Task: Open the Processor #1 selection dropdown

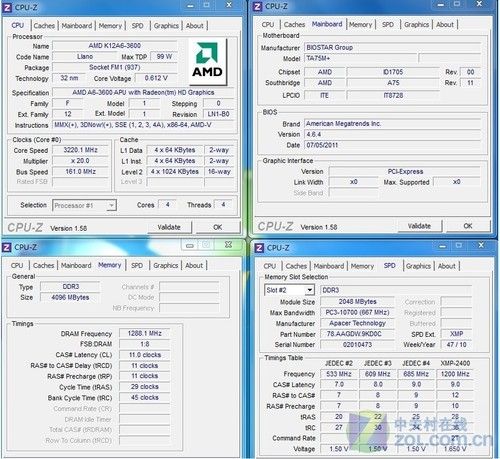Action: (84, 205)
